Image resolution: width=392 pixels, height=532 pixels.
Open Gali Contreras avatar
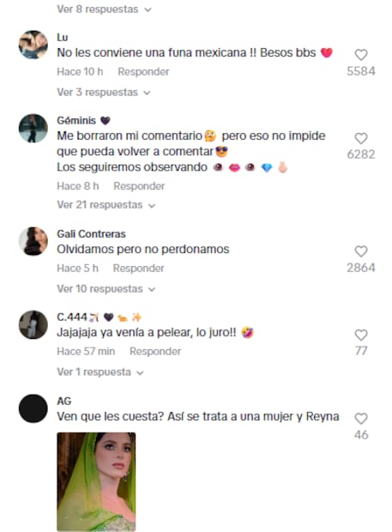tap(33, 241)
